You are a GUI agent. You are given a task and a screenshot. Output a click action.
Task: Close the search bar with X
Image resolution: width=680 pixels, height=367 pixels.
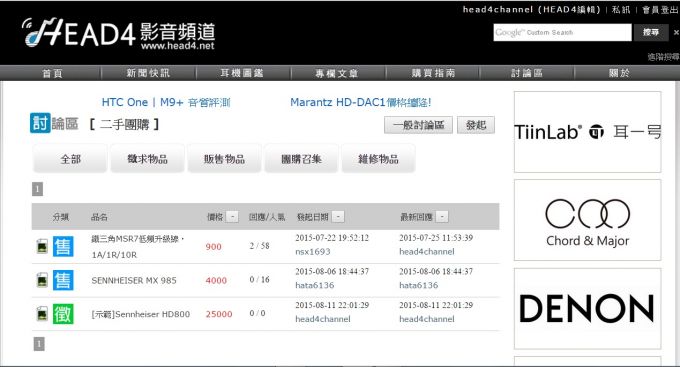click(x=676, y=32)
